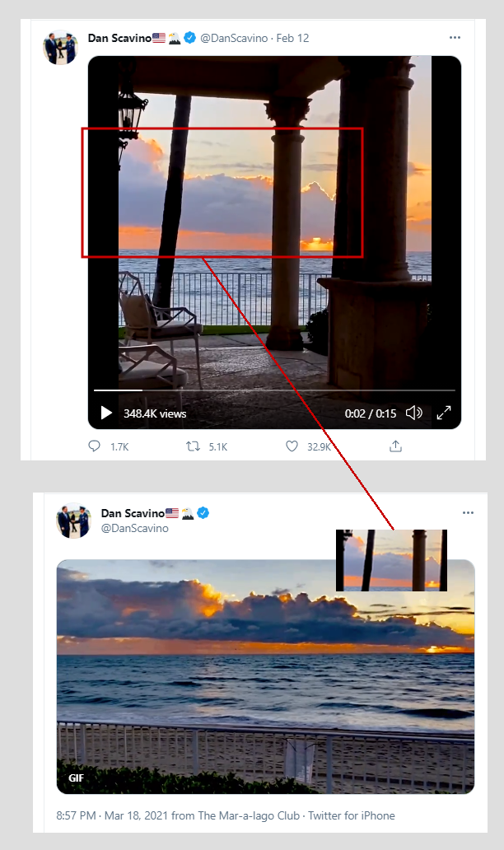Expand the video to fullscreen

click(x=444, y=413)
